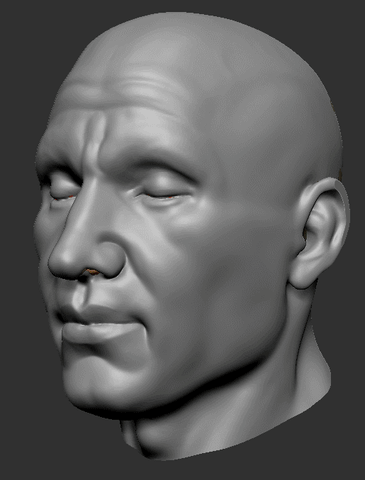Click the forehead wrinkle lines
This screenshot has width=365, height=480.
click(127, 82)
